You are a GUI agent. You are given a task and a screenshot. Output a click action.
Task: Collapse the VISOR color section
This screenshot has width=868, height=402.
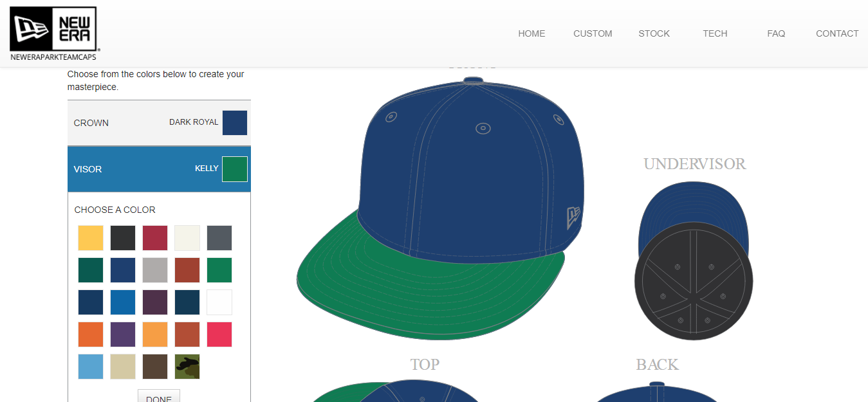(x=88, y=169)
